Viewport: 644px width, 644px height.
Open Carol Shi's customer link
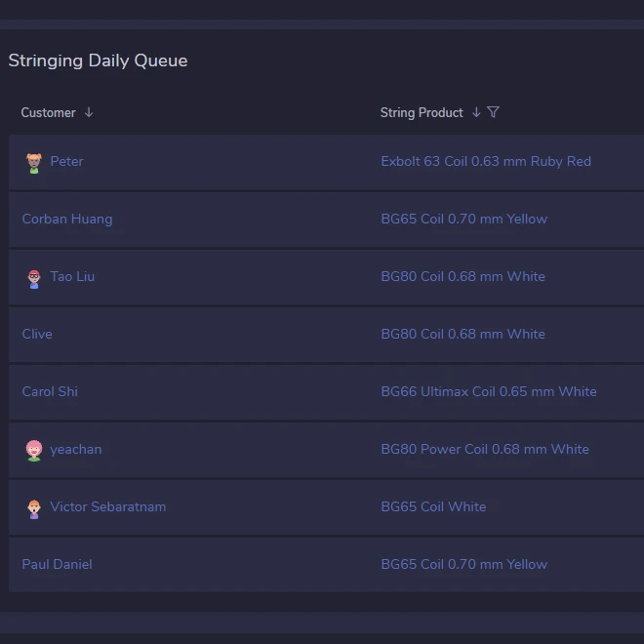50,391
